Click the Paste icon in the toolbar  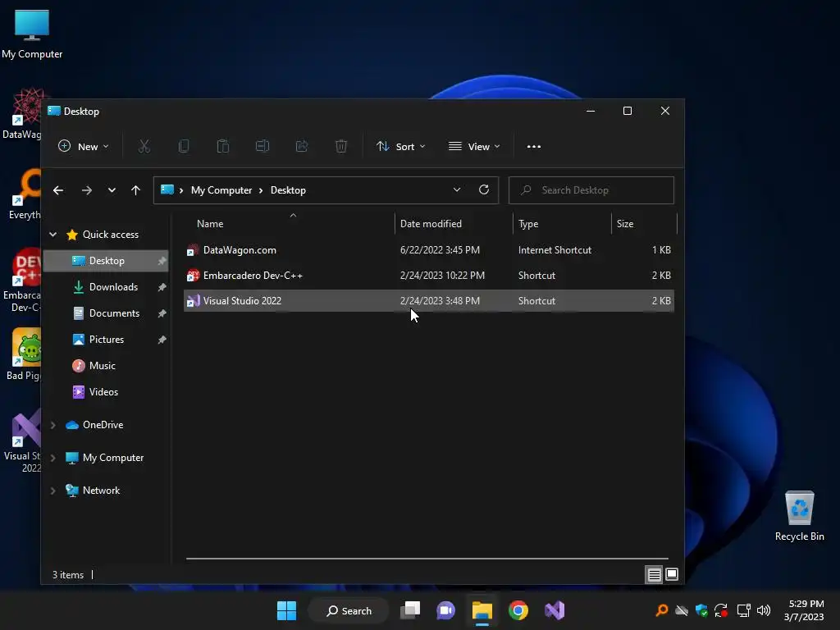click(x=223, y=146)
